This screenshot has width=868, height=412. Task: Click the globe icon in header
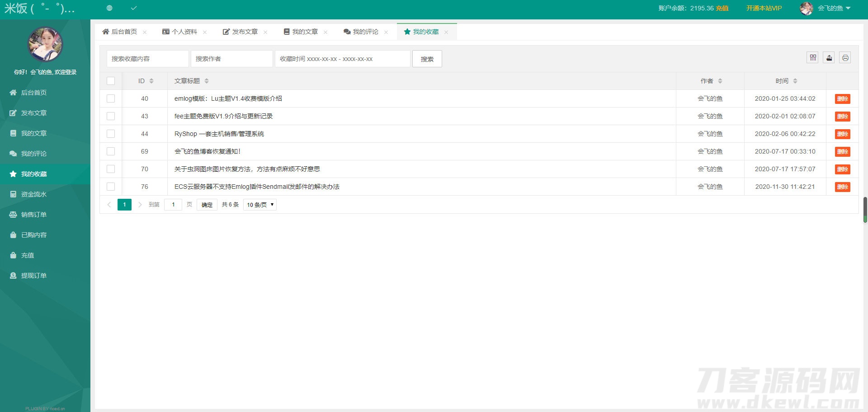coord(109,8)
